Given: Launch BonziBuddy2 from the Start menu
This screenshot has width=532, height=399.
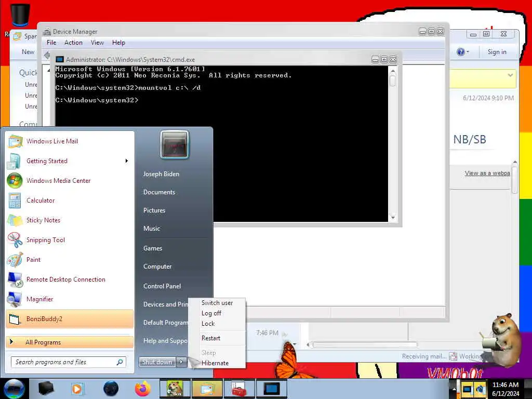Looking at the screenshot, I should coord(70,319).
